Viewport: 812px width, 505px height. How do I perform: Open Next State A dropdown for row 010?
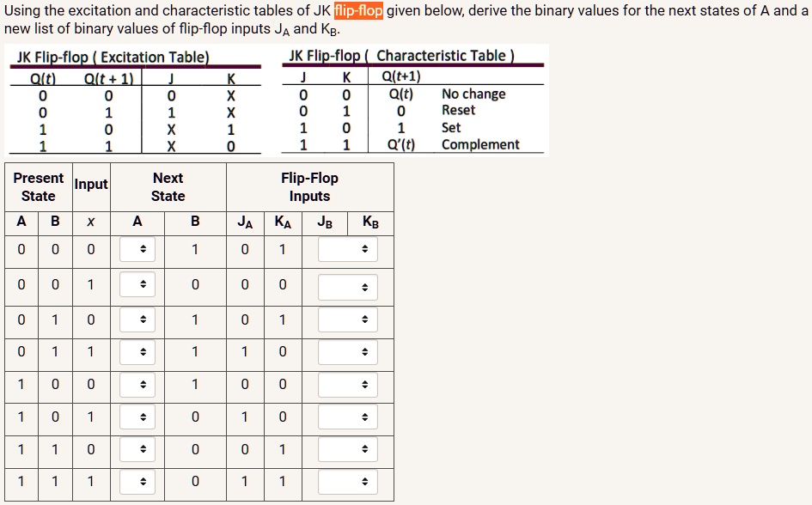pyautogui.click(x=137, y=319)
